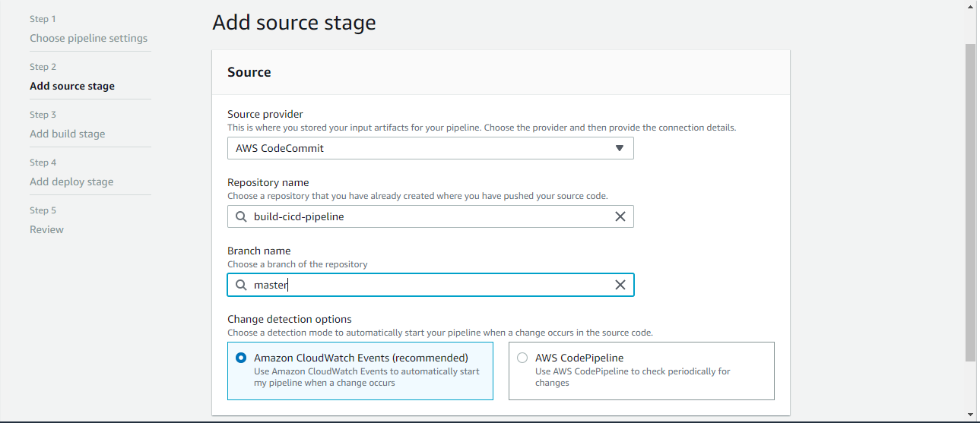Click the scrollbar down arrow

point(970,415)
